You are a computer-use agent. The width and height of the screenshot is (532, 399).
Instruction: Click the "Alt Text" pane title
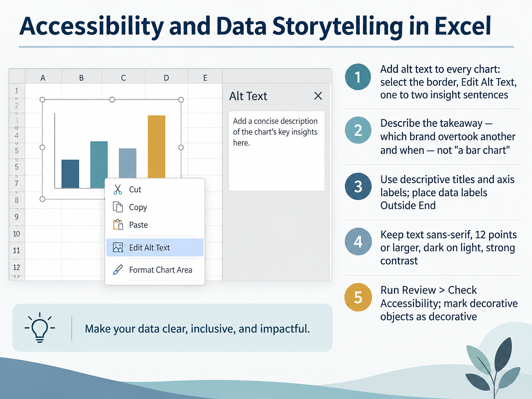point(248,96)
